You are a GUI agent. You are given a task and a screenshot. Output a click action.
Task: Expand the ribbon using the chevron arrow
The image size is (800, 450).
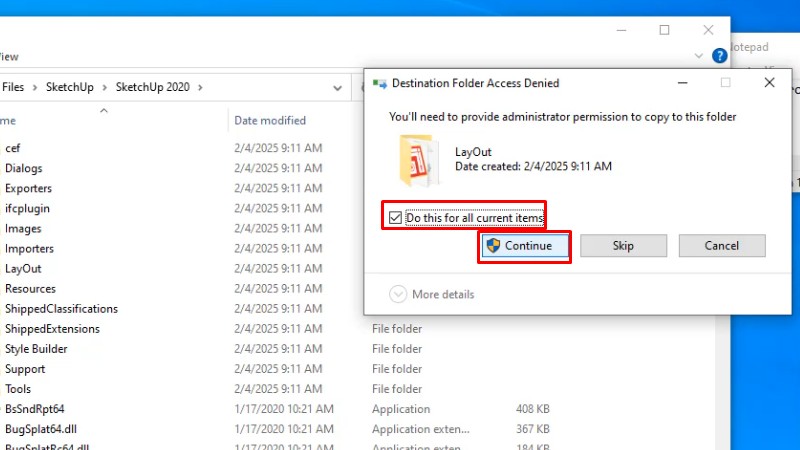click(699, 56)
